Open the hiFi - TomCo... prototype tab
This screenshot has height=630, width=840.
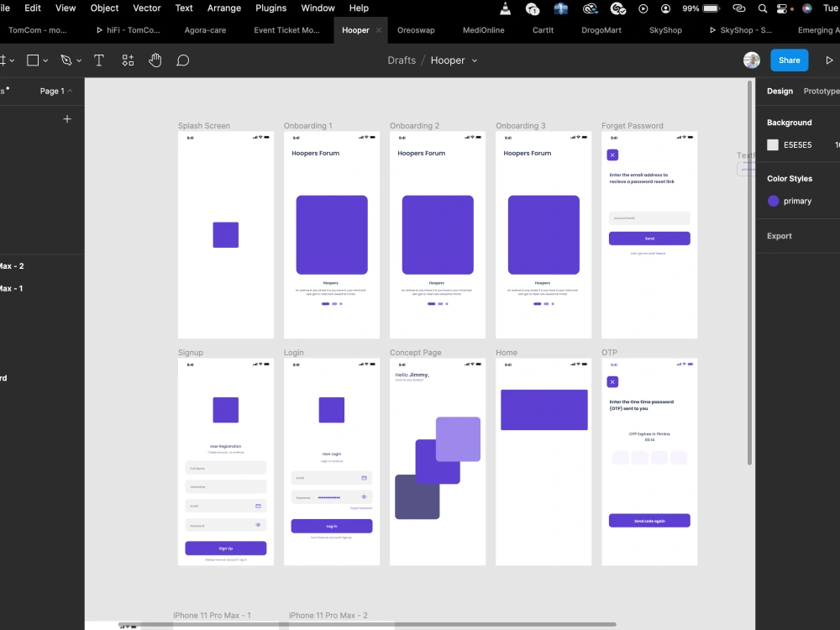click(x=129, y=30)
